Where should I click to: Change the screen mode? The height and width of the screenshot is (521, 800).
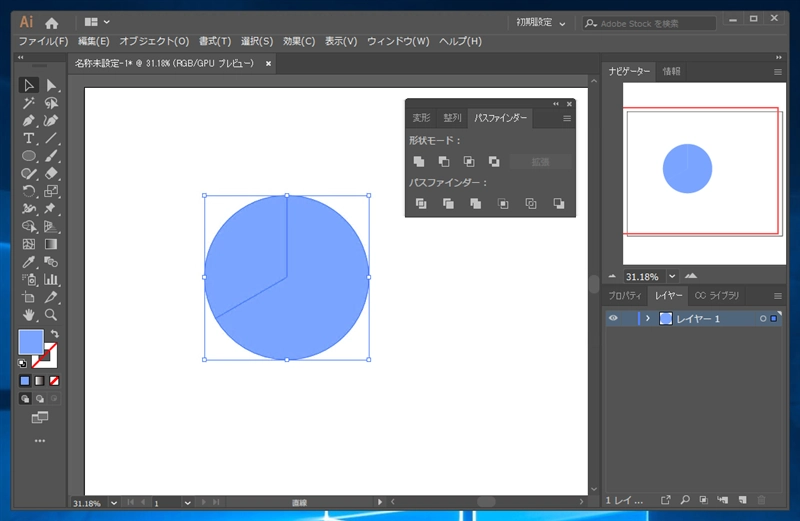pyautogui.click(x=40, y=417)
